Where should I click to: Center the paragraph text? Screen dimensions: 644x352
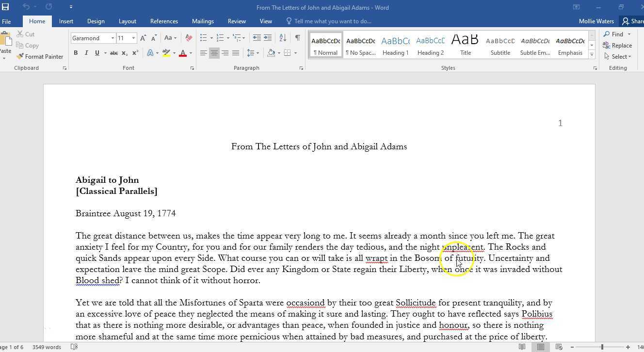tap(214, 53)
